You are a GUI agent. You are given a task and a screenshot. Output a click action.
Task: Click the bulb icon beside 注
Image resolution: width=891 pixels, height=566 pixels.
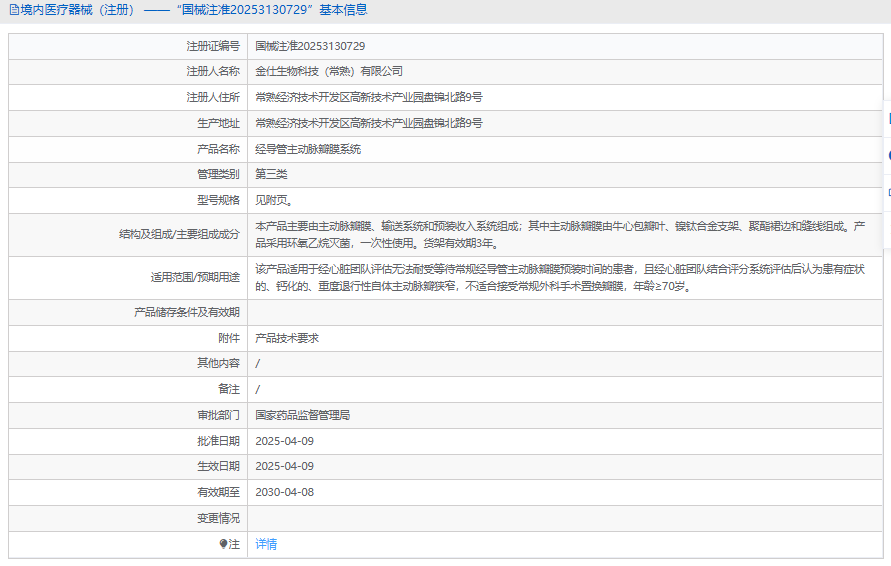click(x=223, y=544)
